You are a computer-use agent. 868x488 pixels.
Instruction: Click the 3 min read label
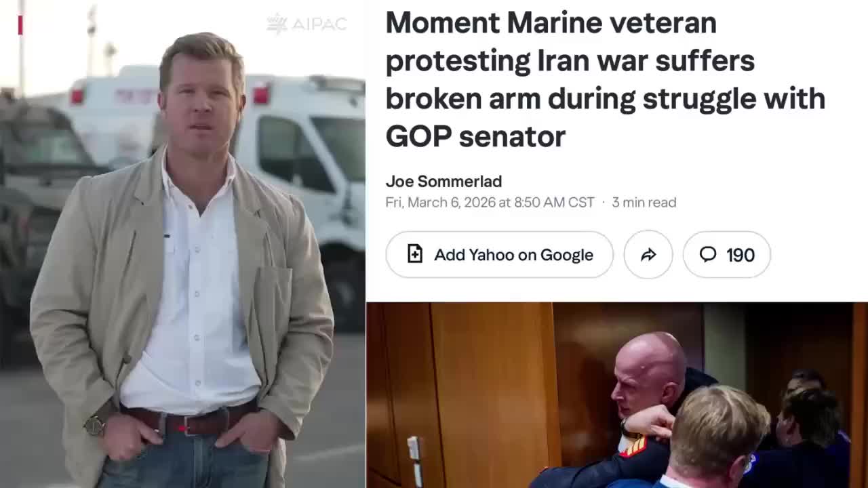(x=644, y=202)
